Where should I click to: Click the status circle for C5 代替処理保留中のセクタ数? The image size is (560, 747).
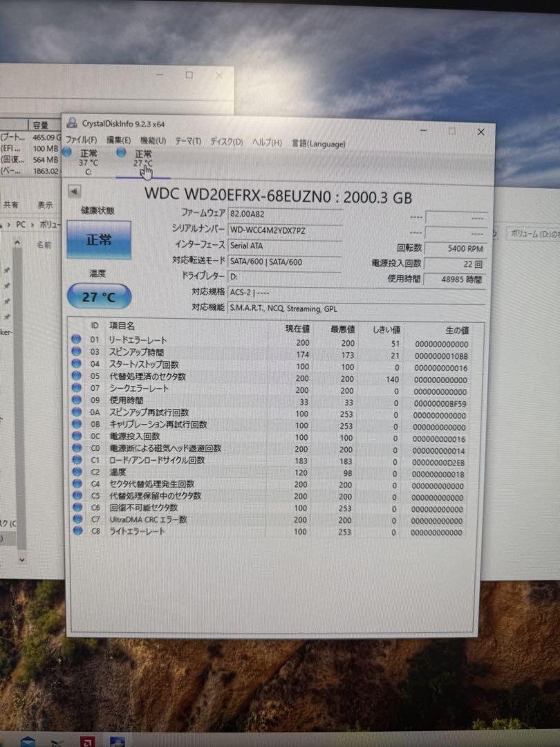click(77, 495)
